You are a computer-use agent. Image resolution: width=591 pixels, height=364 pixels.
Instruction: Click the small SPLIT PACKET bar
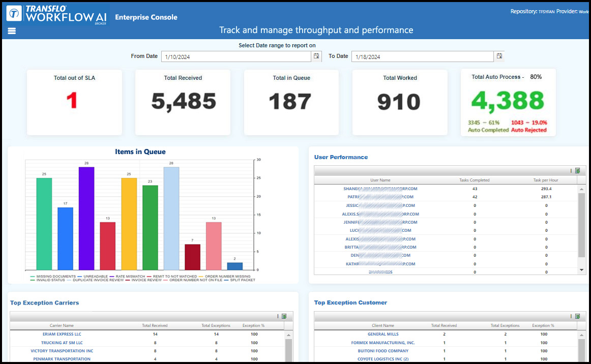(235, 266)
